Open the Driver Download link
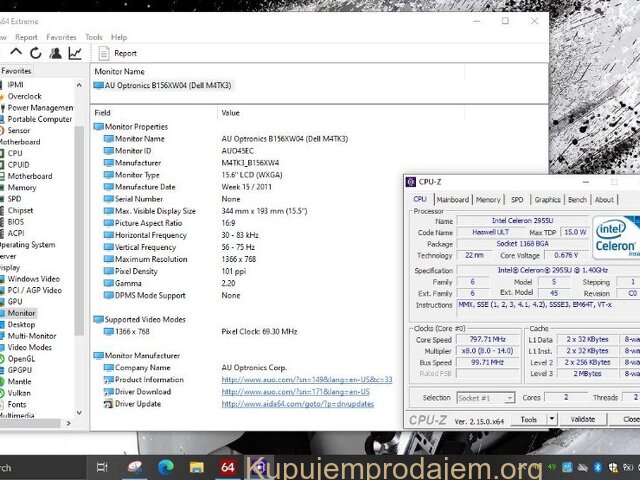 [x=295, y=391]
